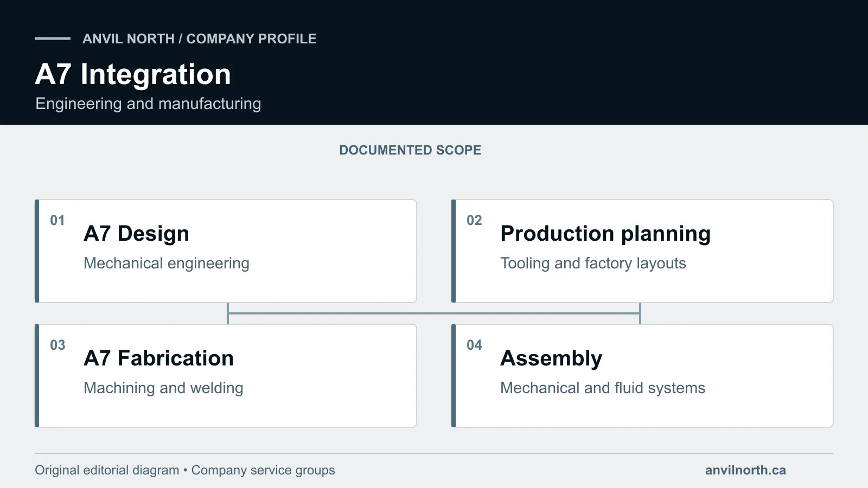The width and height of the screenshot is (868, 488).
Task: Click 'Mechanical and fluid systems' text
Action: [x=603, y=388]
